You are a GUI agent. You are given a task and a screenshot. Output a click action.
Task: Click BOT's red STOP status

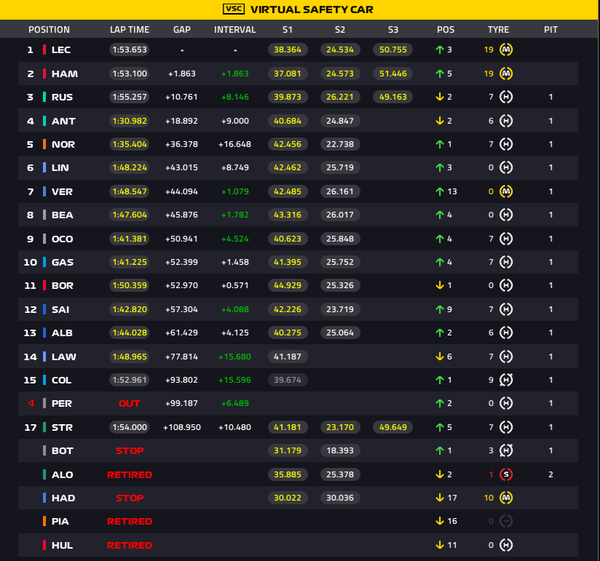coord(129,451)
